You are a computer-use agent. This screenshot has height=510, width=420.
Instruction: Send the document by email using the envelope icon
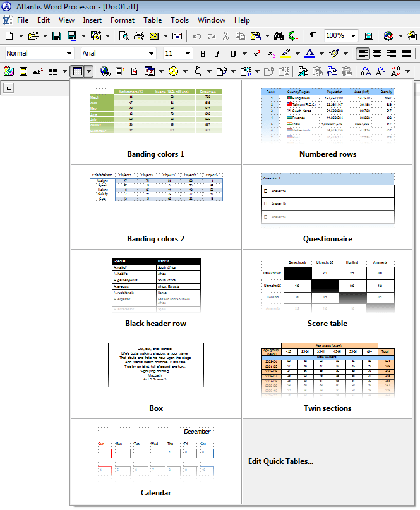(154, 36)
